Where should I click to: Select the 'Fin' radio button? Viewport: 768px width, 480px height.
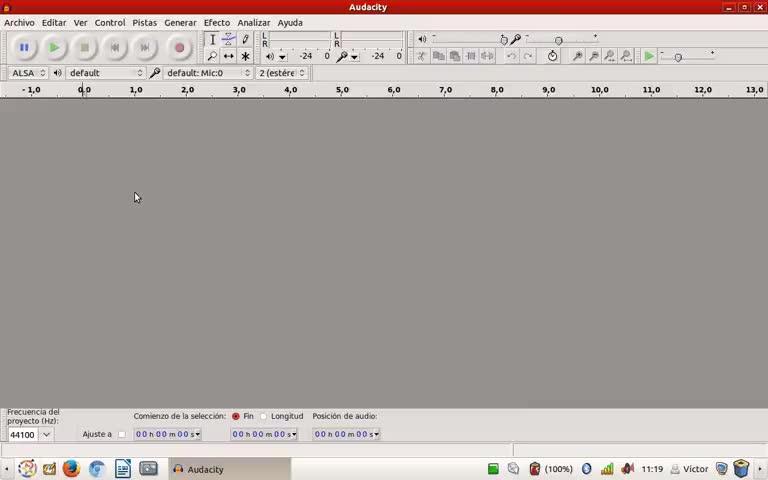click(x=236, y=416)
